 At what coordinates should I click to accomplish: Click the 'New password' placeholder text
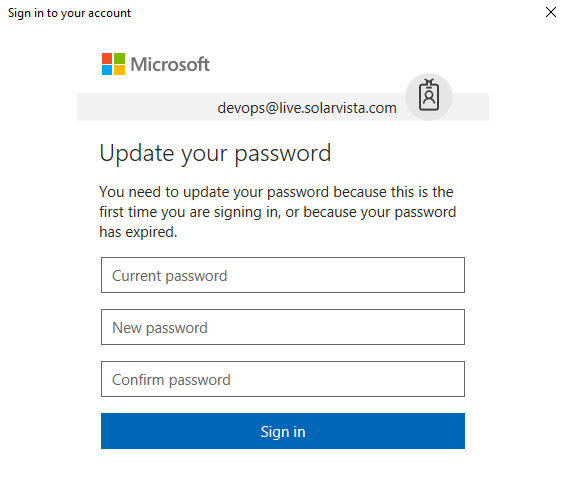pyautogui.click(x=160, y=328)
